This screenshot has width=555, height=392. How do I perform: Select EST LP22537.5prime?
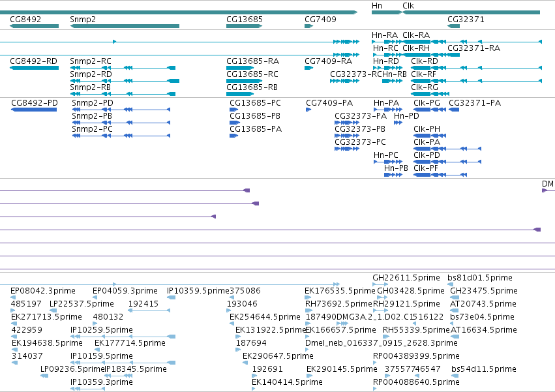(x=82, y=304)
